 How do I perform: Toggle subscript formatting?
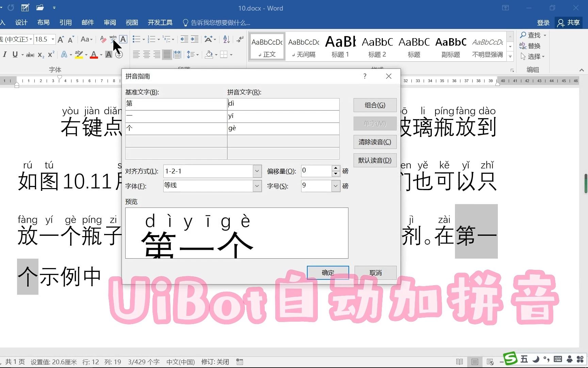(x=41, y=55)
